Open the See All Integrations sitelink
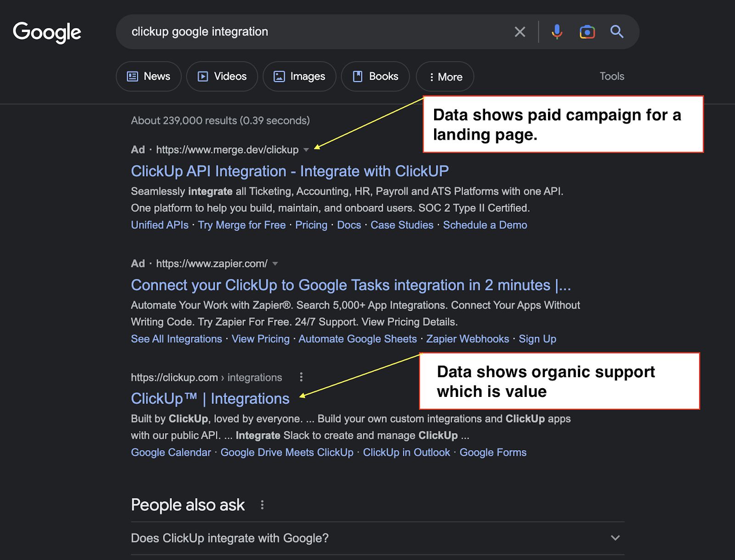This screenshot has height=560, width=735. pyautogui.click(x=176, y=339)
